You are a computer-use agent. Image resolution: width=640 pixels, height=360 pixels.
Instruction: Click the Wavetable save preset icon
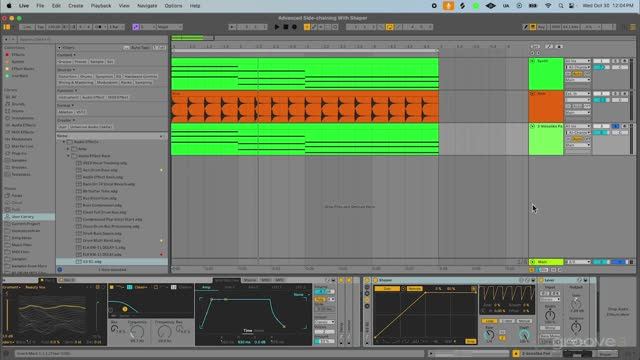(x=333, y=280)
